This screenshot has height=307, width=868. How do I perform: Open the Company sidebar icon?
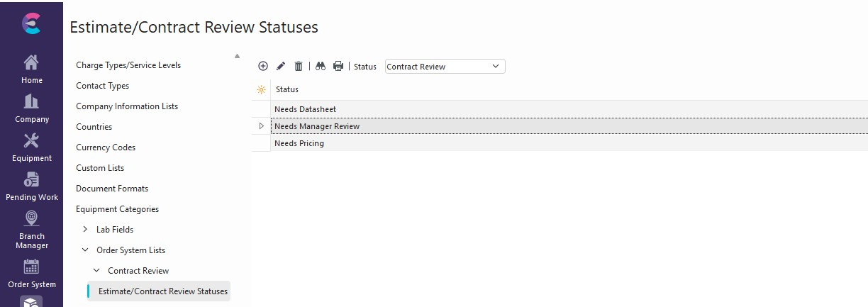[x=31, y=108]
